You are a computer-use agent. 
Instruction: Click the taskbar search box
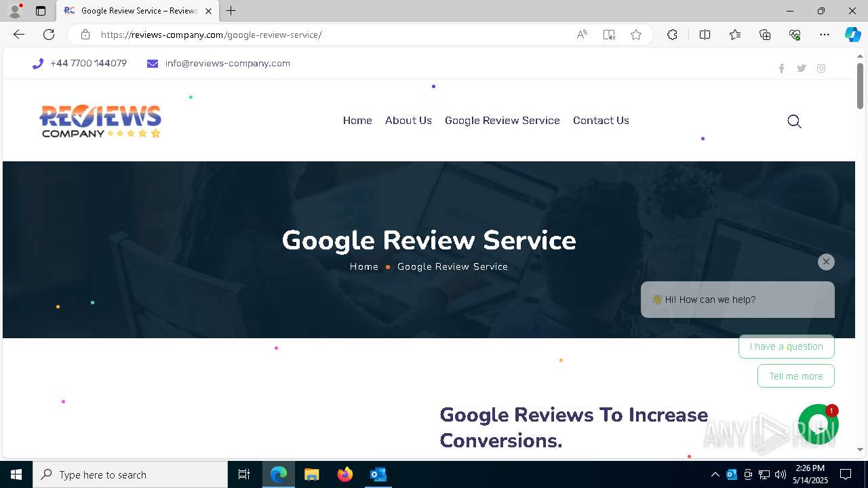coord(130,474)
